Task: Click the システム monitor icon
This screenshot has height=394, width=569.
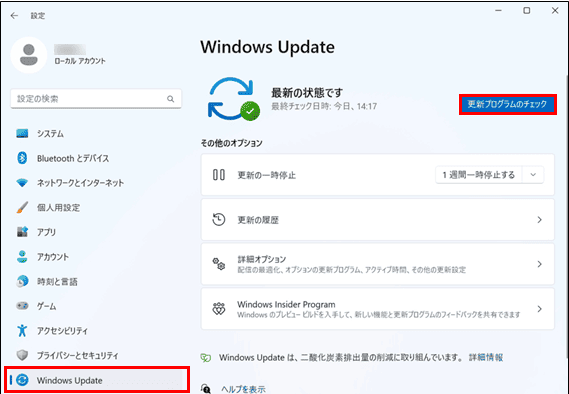Action: coord(22,134)
